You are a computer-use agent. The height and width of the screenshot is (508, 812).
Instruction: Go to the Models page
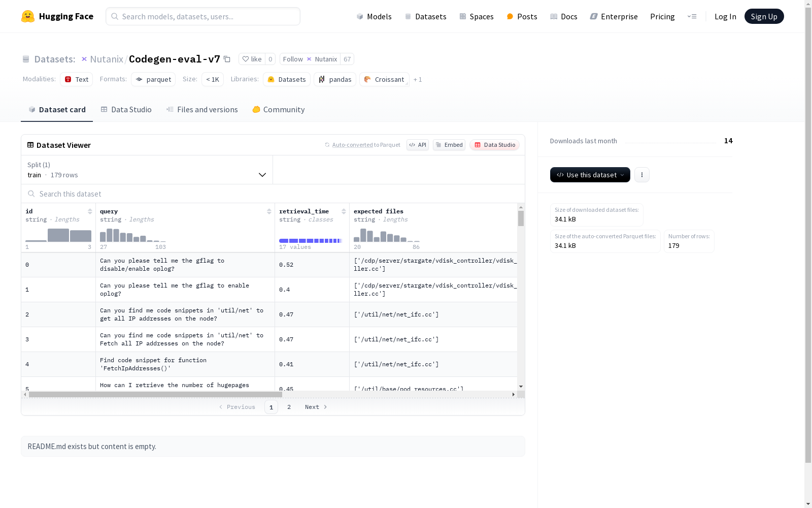coord(374,16)
